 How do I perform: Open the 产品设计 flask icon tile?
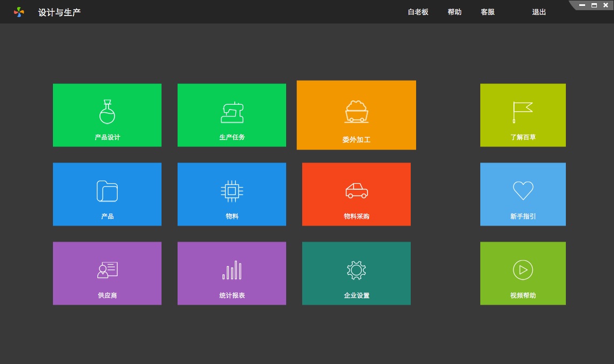pos(107,112)
